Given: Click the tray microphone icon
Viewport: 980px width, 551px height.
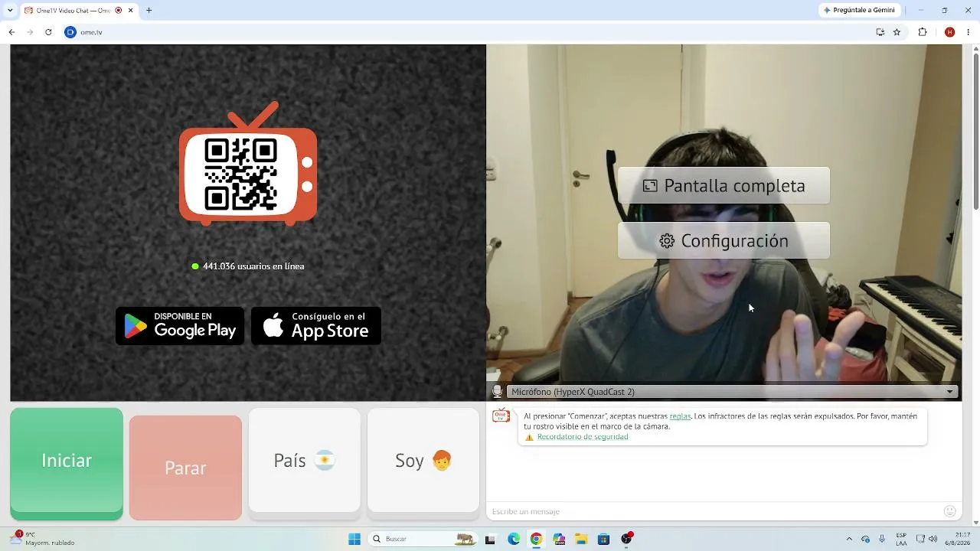Looking at the screenshot, I should [x=882, y=540].
